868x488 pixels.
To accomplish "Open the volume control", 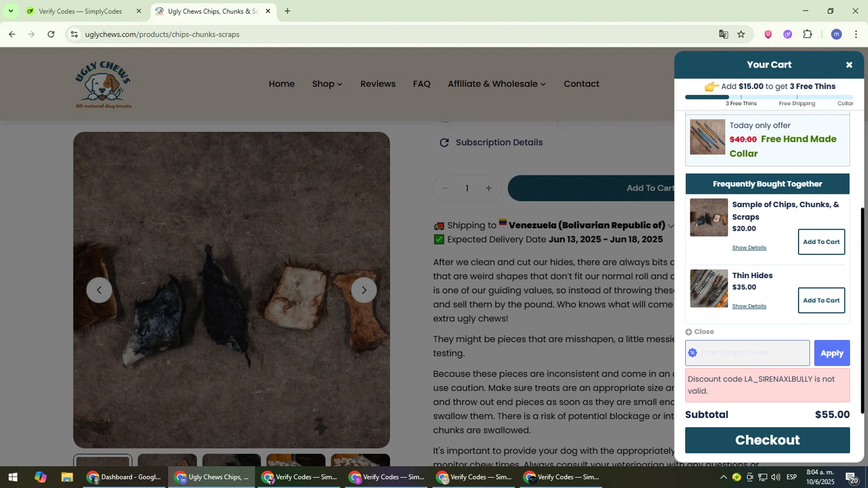I will (x=775, y=478).
